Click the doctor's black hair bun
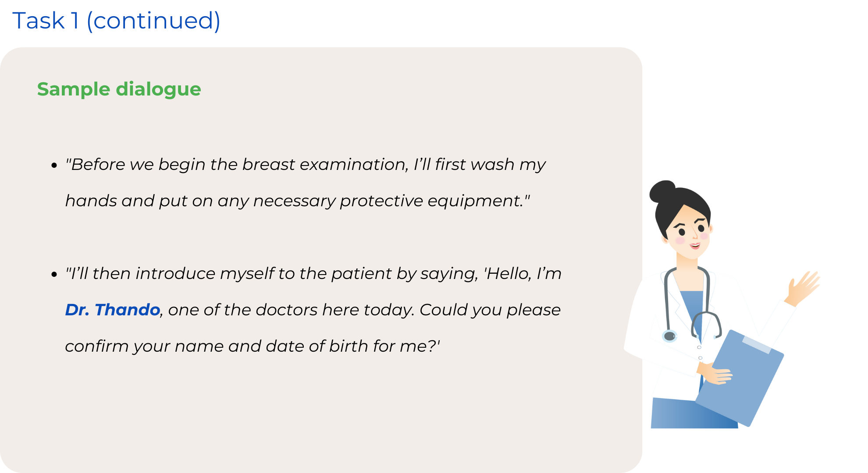The height and width of the screenshot is (473, 868). click(x=662, y=191)
